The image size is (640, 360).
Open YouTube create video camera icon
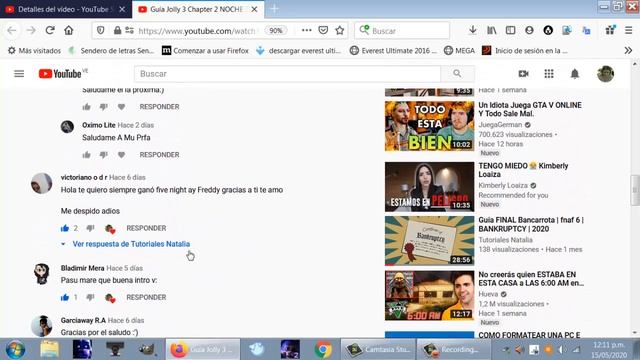click(523, 74)
